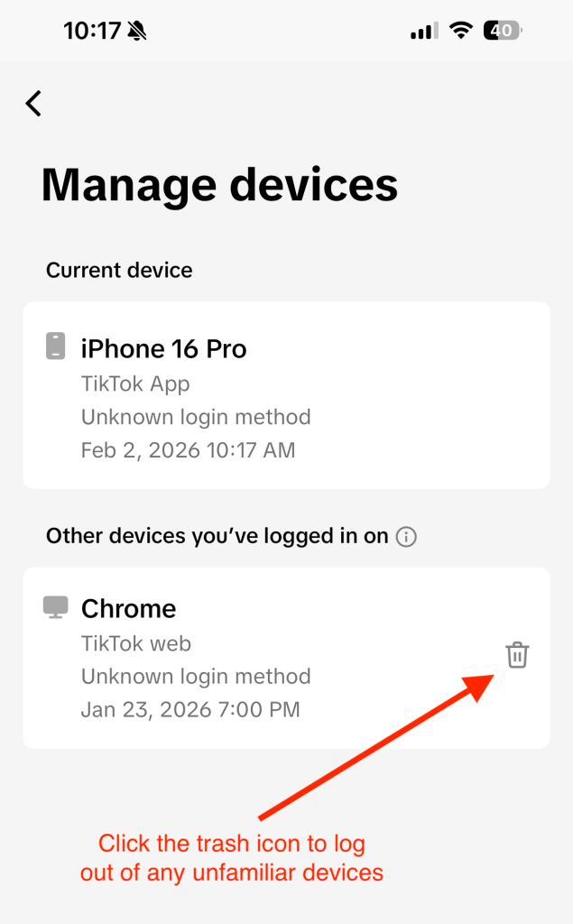
Task: Tap the Feb 2 2026 timestamp entry
Action: click(188, 449)
